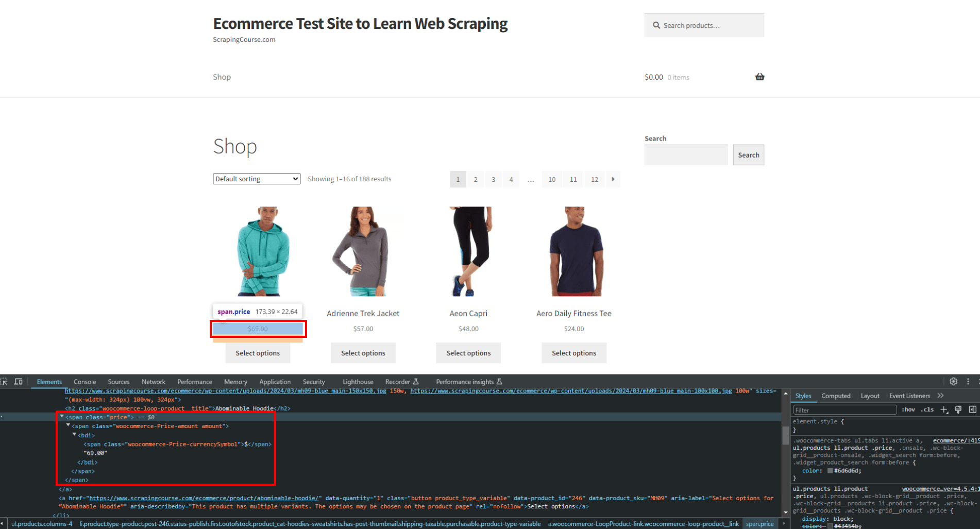980x529 pixels.
Task: Collapse the span class="price" node
Action: pos(62,417)
